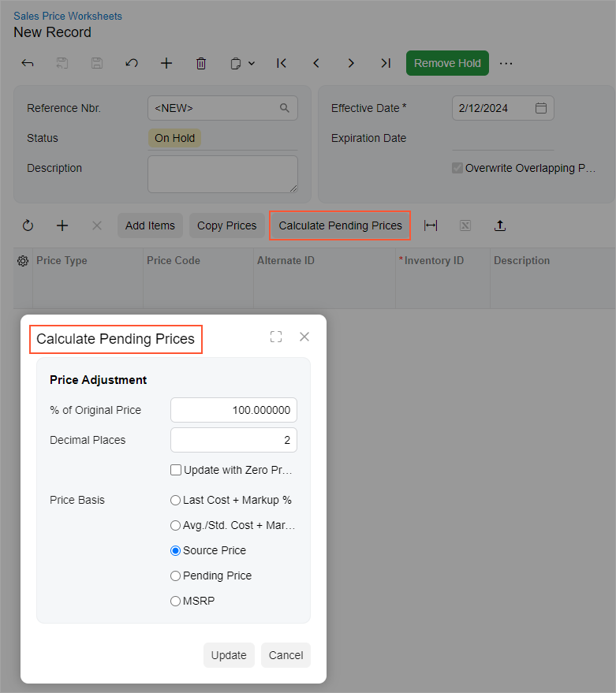Open the clipboard dropdown menu
The width and height of the screenshot is (616, 693).
point(242,63)
